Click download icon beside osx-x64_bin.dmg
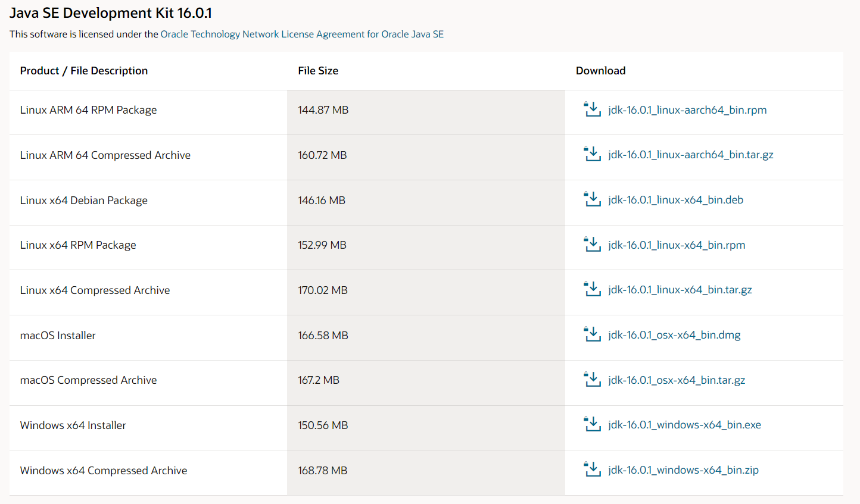Image resolution: width=860 pixels, height=504 pixels. 593,334
